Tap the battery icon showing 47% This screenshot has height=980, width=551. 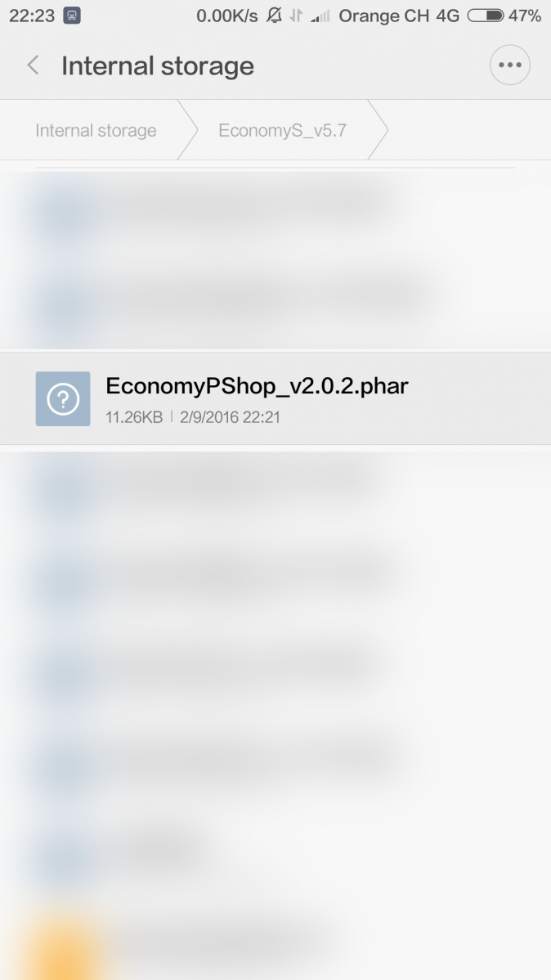click(x=486, y=16)
